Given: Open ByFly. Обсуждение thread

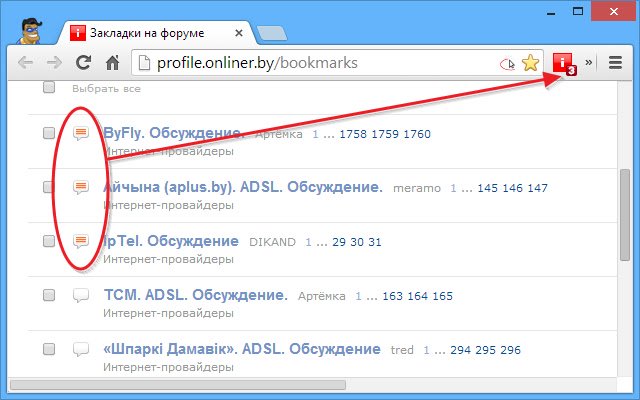Looking at the screenshot, I should (x=174, y=133).
